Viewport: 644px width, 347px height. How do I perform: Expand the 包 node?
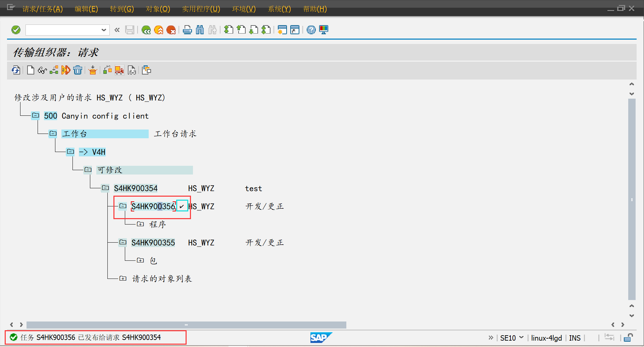(140, 260)
